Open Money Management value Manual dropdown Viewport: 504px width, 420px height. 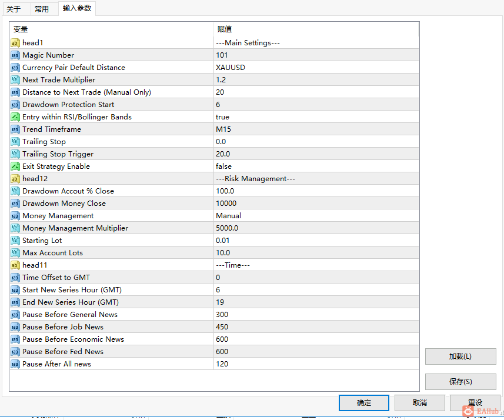(x=316, y=216)
